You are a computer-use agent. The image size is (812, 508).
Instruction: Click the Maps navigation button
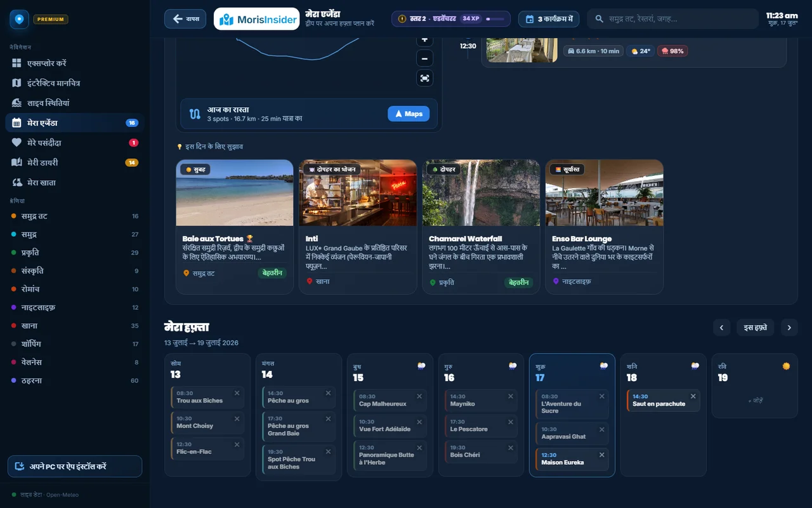(x=409, y=114)
